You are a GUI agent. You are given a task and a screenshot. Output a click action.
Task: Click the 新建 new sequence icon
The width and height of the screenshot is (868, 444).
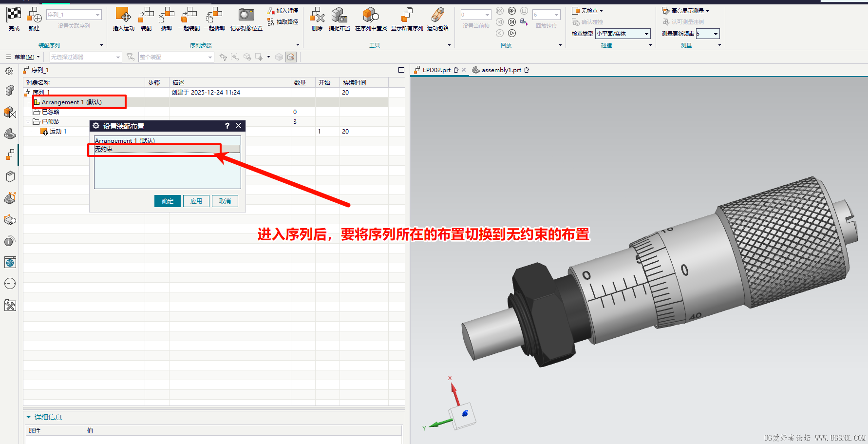click(x=34, y=15)
